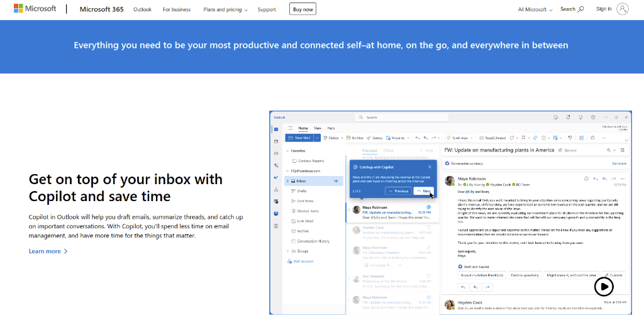This screenshot has height=335, width=644.
Task: Collapse the Favorites folder group
Action: (287, 151)
